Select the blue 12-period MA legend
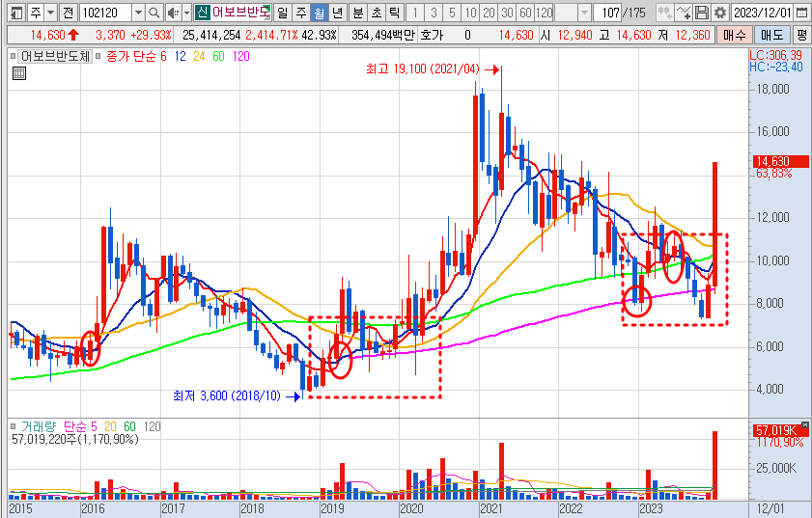The image size is (812, 518). point(181,56)
